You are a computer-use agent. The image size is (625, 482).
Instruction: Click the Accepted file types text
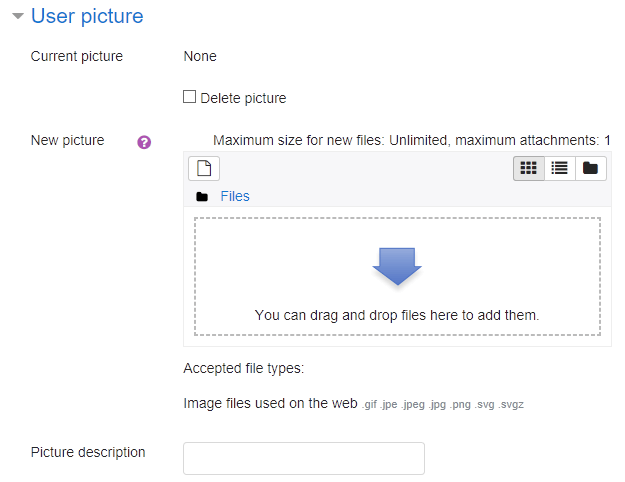click(244, 368)
